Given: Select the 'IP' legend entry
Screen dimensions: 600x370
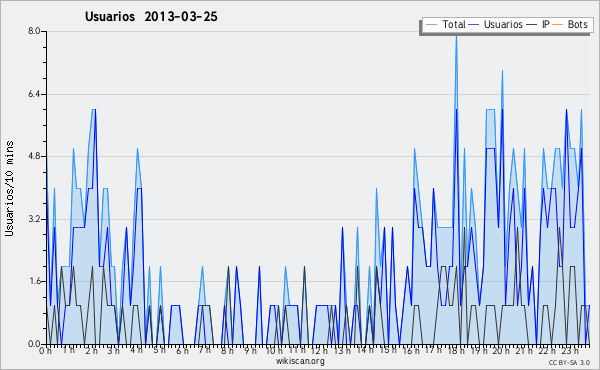Looking at the screenshot, I should pos(538,24).
